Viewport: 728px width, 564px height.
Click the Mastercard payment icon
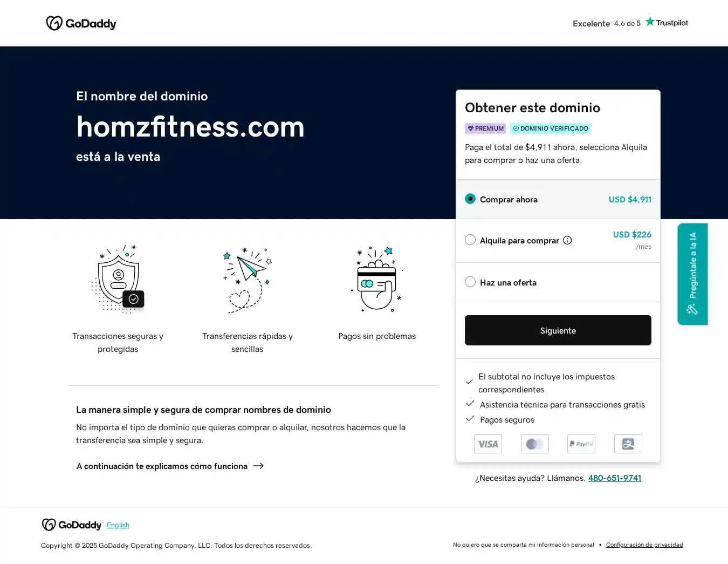coord(535,444)
